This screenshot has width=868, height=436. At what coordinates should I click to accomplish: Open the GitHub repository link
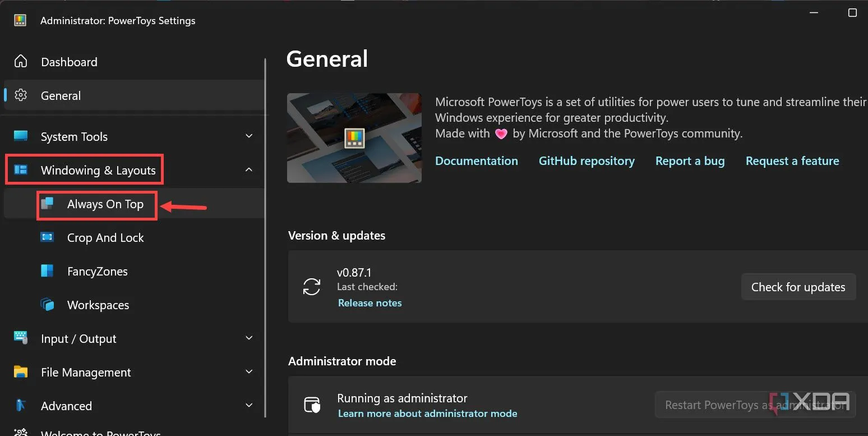[587, 161]
